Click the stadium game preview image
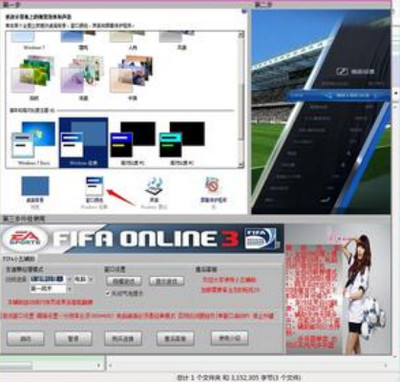Viewport: 400px width, 382px height. click(321, 112)
